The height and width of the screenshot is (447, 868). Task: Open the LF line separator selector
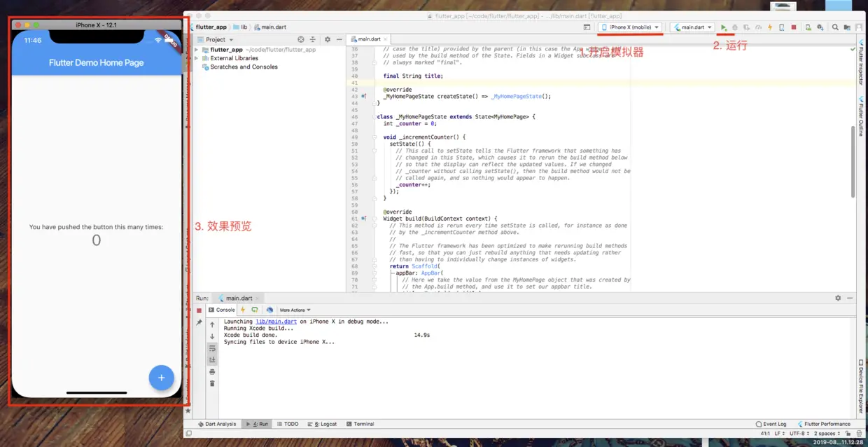(780, 434)
